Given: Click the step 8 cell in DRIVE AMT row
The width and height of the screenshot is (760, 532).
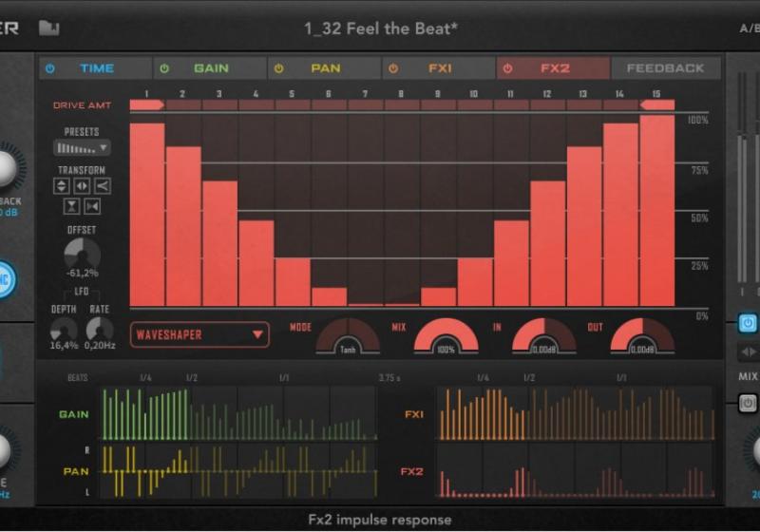Looking at the screenshot, I should click(x=402, y=104).
